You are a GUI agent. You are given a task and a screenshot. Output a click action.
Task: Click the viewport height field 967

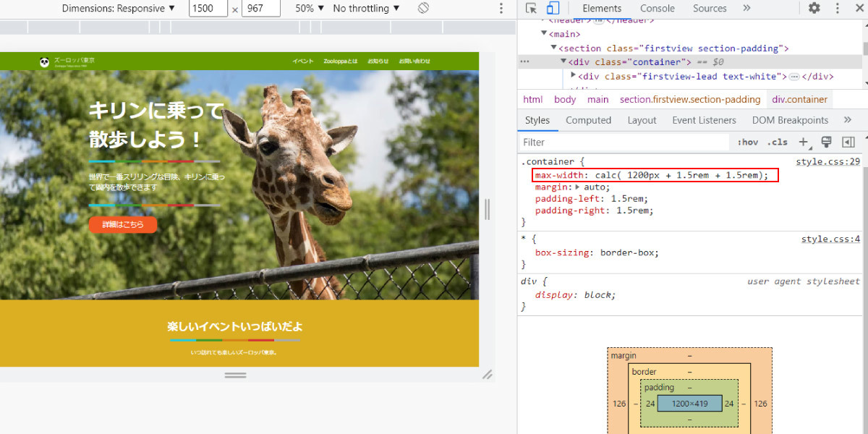pyautogui.click(x=260, y=9)
